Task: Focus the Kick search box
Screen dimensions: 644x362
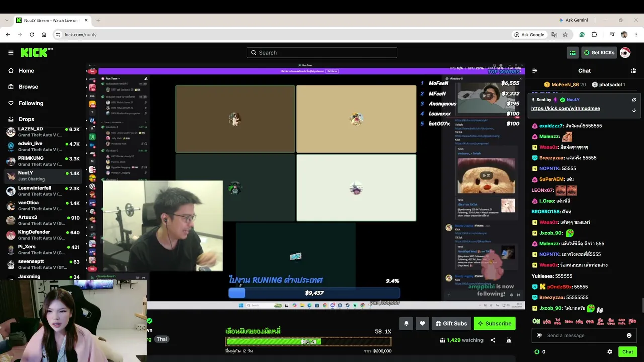Action: [x=322, y=53]
